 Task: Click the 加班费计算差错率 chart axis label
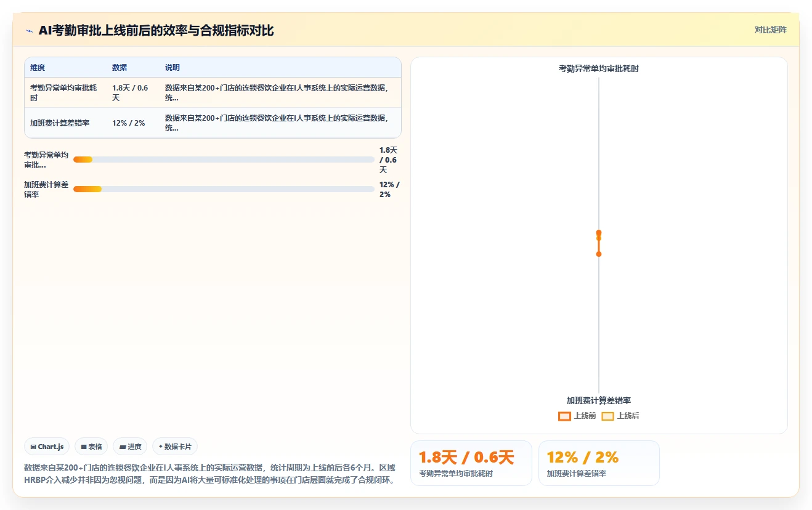pyautogui.click(x=599, y=400)
